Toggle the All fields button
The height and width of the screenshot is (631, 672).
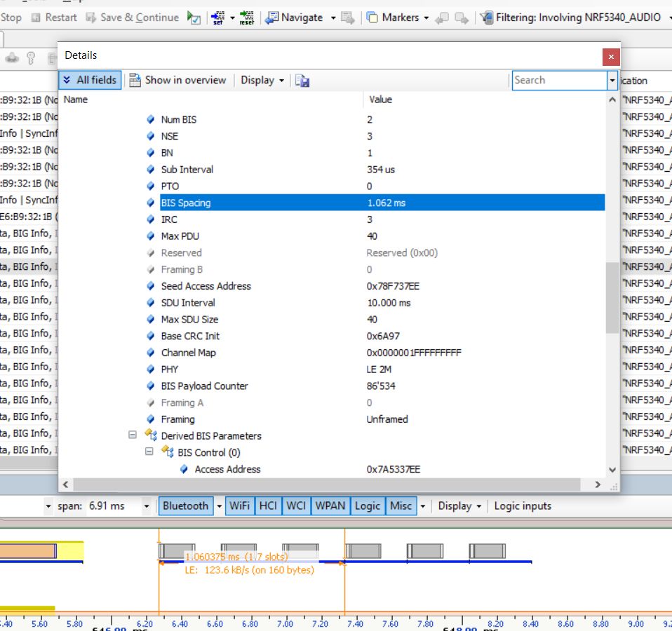(x=90, y=80)
